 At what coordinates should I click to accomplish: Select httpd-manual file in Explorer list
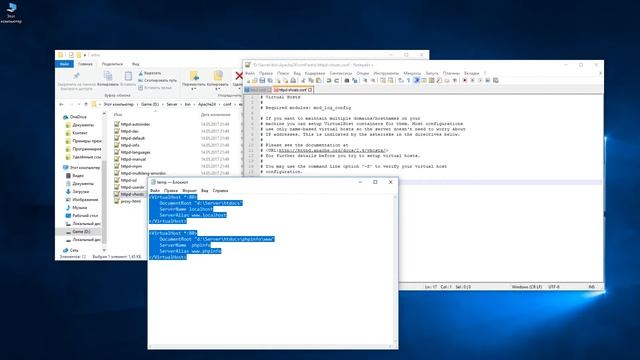[129, 159]
